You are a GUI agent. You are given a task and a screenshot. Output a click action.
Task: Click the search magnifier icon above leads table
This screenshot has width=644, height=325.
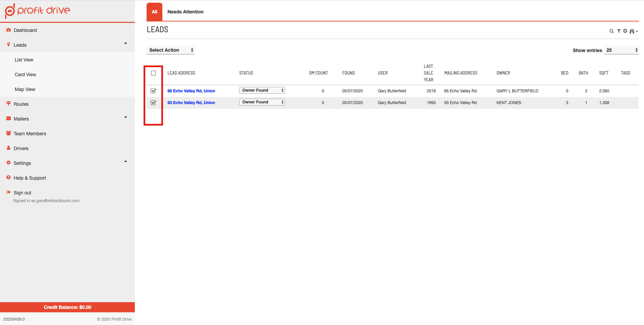pos(611,31)
